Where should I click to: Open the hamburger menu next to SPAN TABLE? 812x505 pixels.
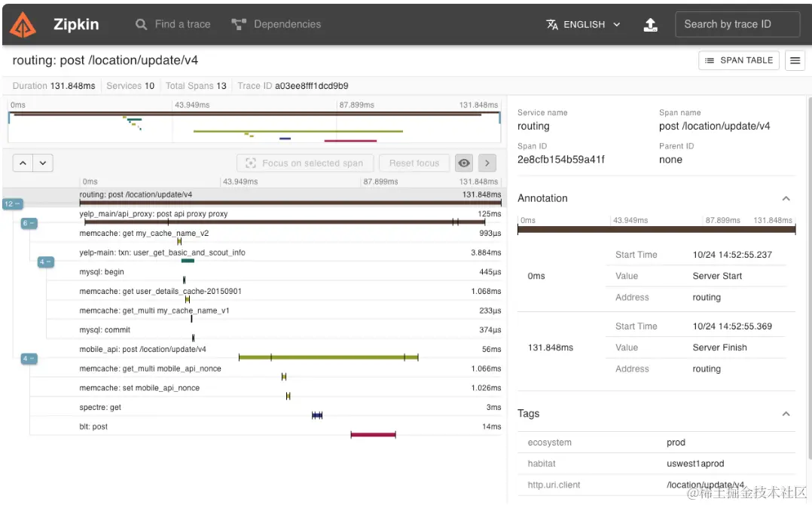(x=795, y=60)
